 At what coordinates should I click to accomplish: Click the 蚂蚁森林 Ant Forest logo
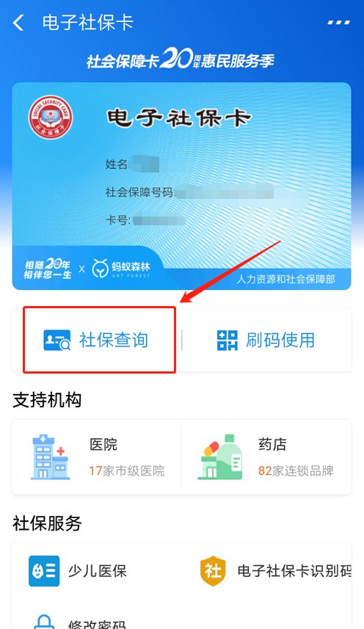pos(120,268)
